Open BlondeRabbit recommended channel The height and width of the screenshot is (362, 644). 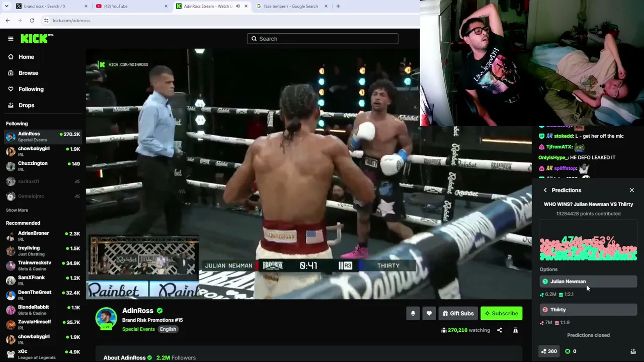(43, 310)
